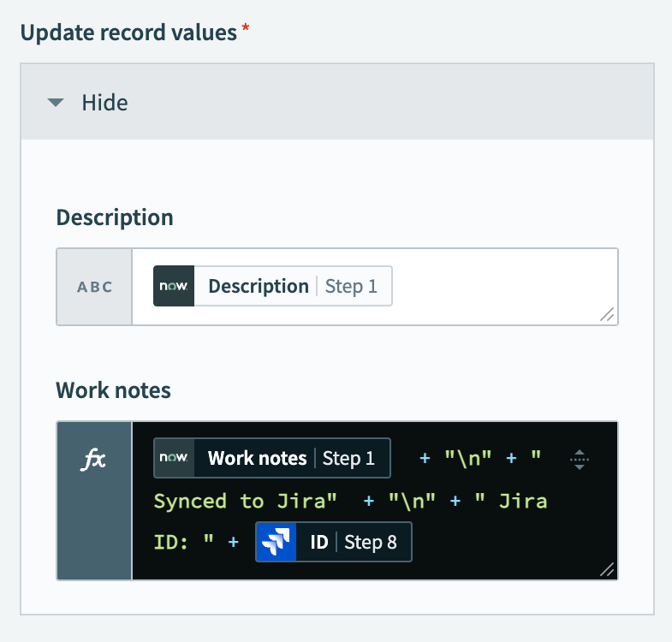Screen dimensions: 672x642
Task: Click the Description field resize handle
Action: tap(607, 314)
